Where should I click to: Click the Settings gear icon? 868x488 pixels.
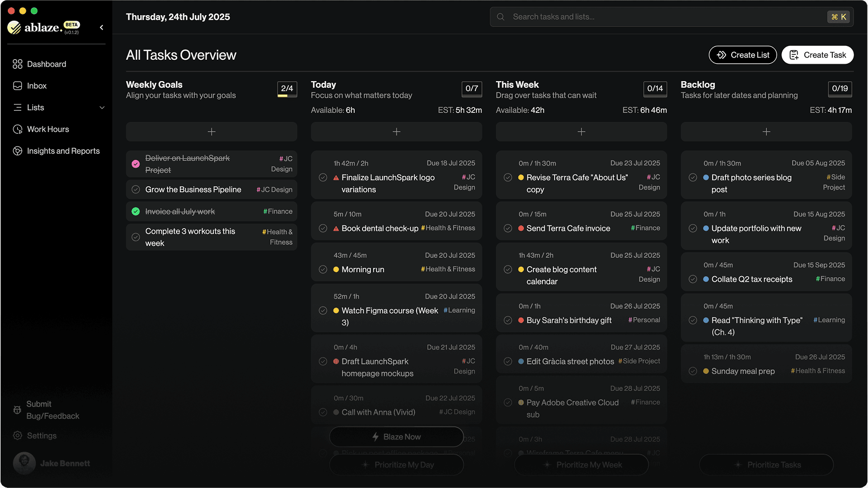tap(17, 435)
